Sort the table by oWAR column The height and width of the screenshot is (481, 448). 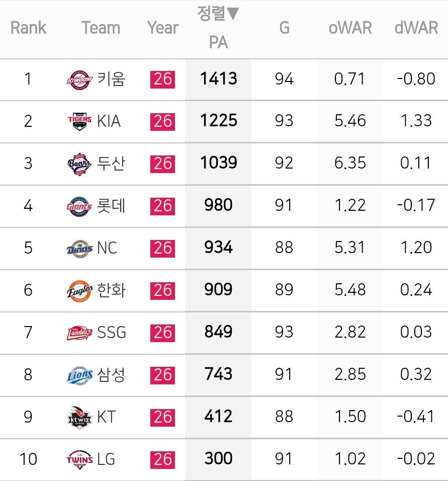[350, 28]
